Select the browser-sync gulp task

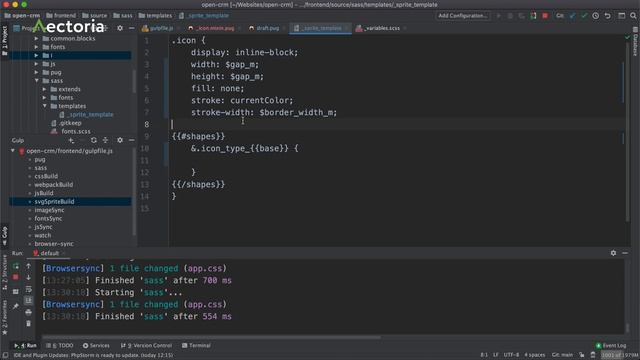click(54, 244)
